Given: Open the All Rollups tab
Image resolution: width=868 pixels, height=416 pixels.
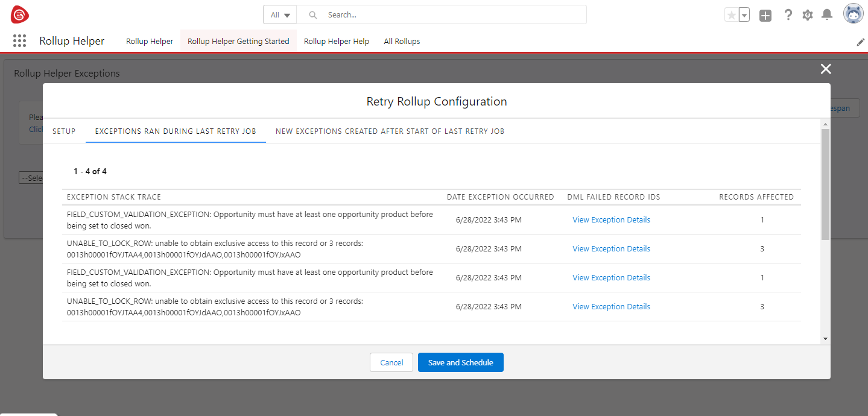Looking at the screenshot, I should click(402, 41).
